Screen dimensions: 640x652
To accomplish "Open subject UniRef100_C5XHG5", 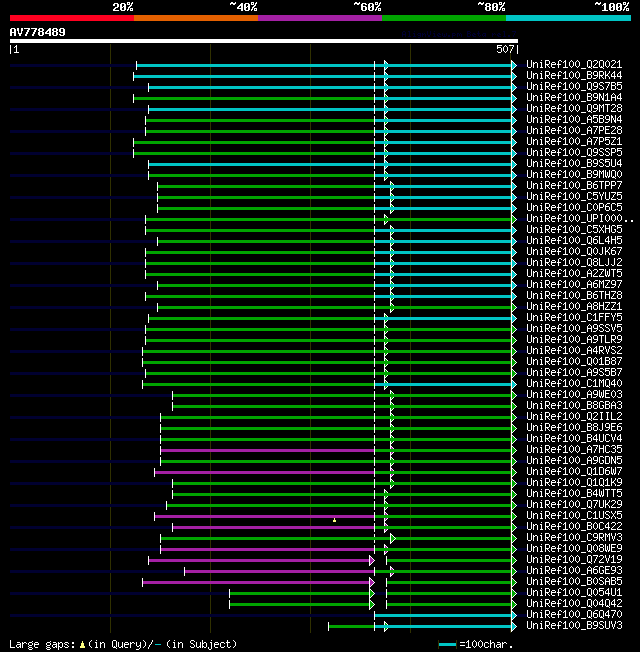I will [x=574, y=229].
